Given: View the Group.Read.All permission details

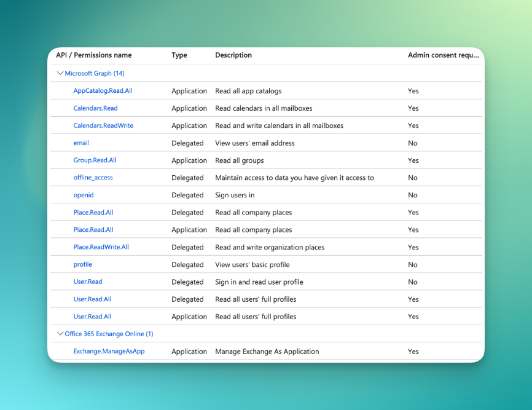Looking at the screenshot, I should tap(95, 160).
